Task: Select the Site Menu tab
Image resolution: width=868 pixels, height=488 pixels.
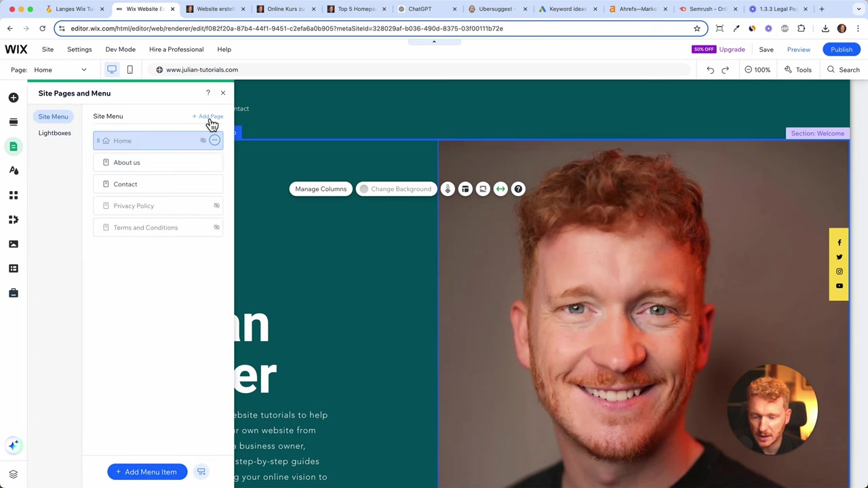Action: coord(53,117)
